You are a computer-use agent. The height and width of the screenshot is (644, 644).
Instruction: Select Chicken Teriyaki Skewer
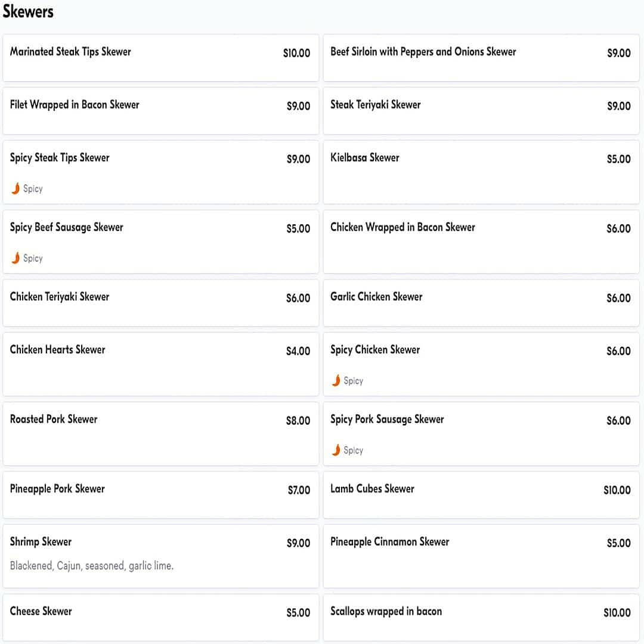[x=160, y=303]
